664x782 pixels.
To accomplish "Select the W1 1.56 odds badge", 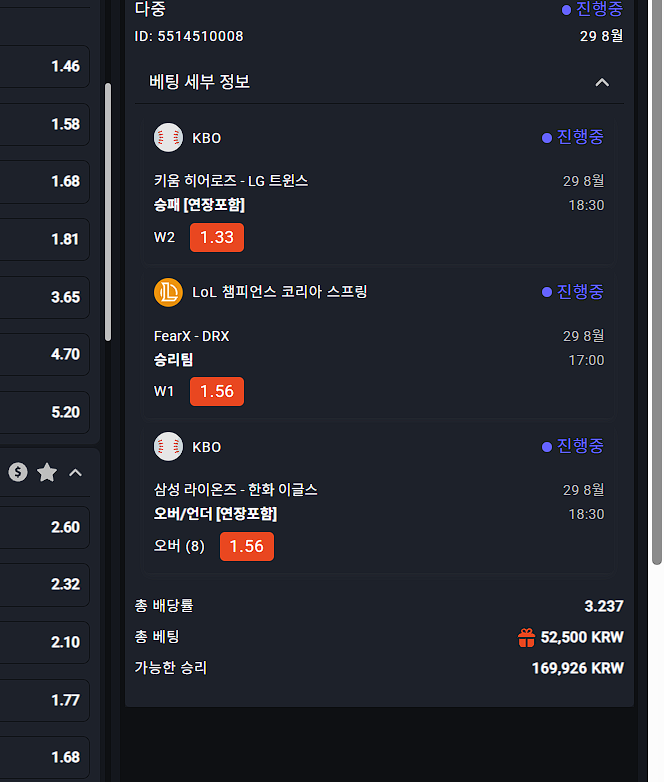I will pos(217,392).
